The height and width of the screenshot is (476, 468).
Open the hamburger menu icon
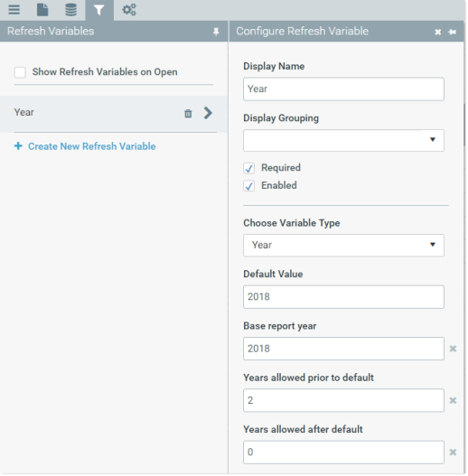(14, 10)
